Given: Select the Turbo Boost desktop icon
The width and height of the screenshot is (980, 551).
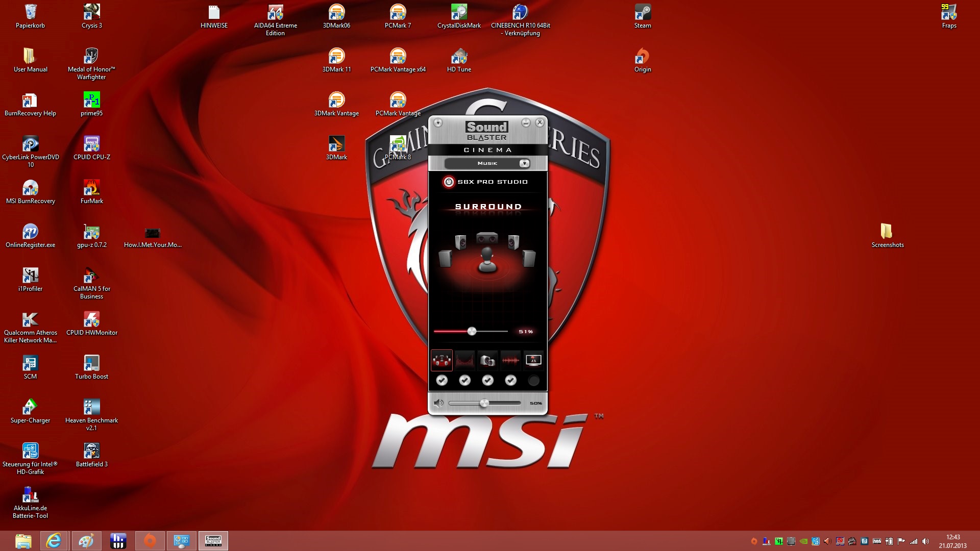Looking at the screenshot, I should coord(92,367).
